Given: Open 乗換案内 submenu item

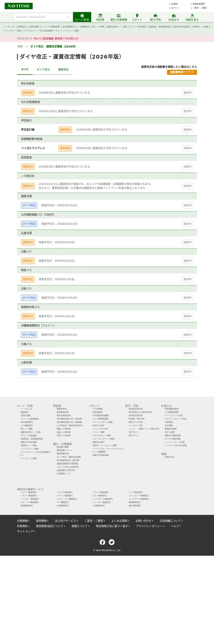Looking at the screenshot, I should tap(22, 27).
